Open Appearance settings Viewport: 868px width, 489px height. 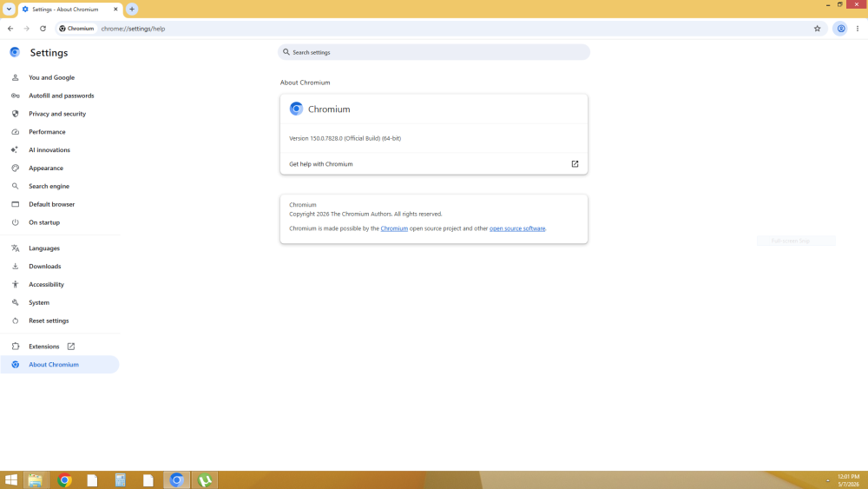pos(46,168)
